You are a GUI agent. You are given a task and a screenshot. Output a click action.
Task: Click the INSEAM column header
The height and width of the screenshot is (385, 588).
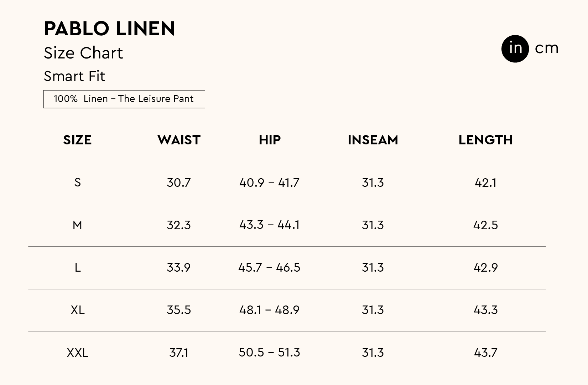pos(373,140)
